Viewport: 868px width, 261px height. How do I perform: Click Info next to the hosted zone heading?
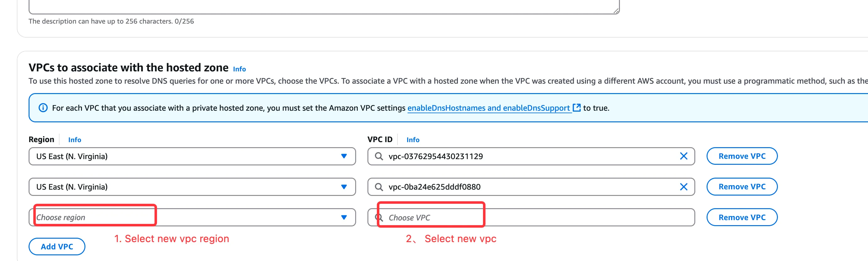[x=240, y=69]
